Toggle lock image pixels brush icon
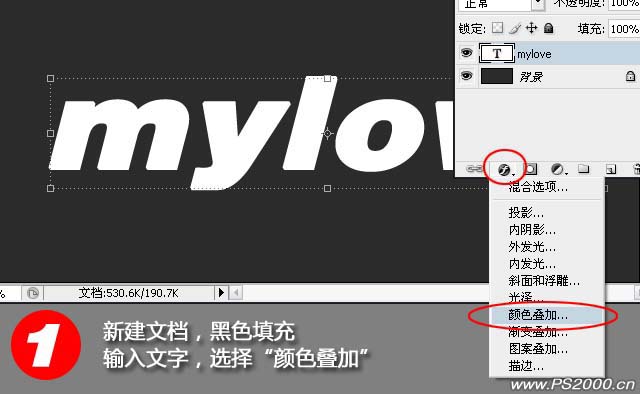The width and height of the screenshot is (640, 394). [515, 28]
